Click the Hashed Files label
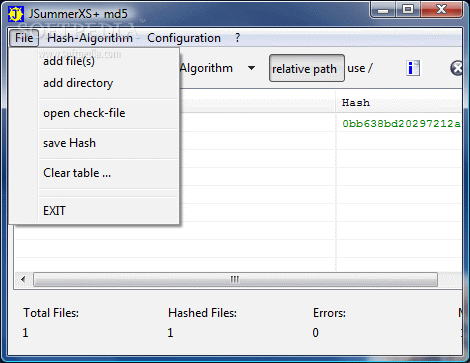This screenshot has width=470, height=363. pyautogui.click(x=202, y=313)
